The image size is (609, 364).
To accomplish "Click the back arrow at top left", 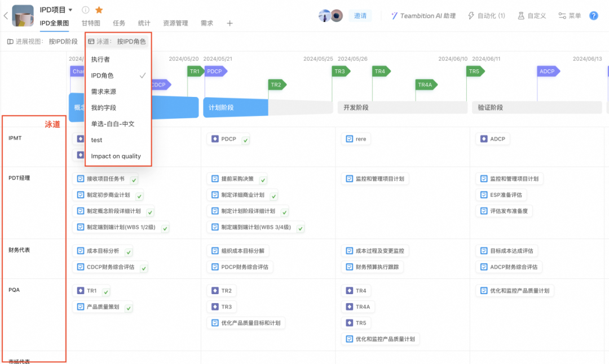I will point(6,16).
